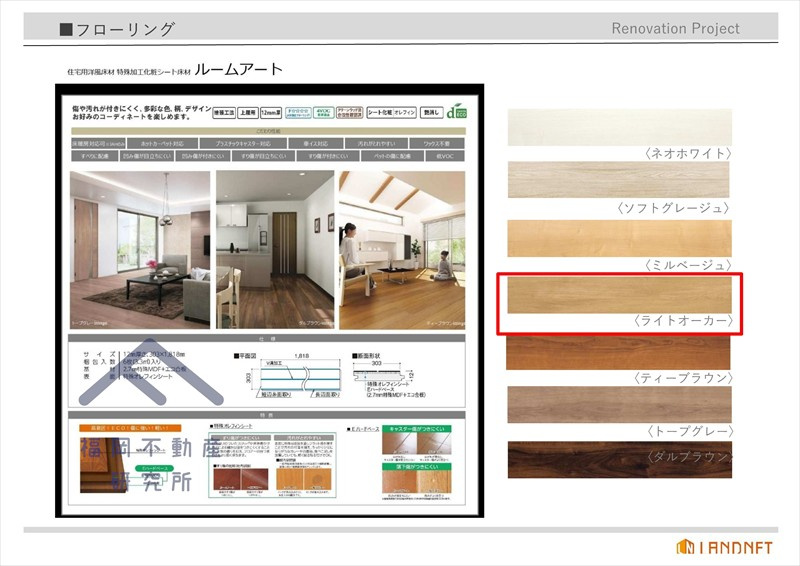
Task: Select the 捨張工法 badge
Action: [x=224, y=112]
